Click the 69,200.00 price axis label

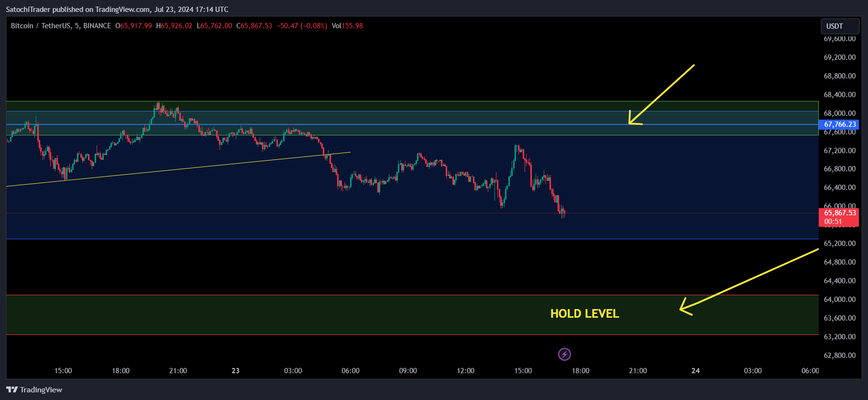point(839,57)
